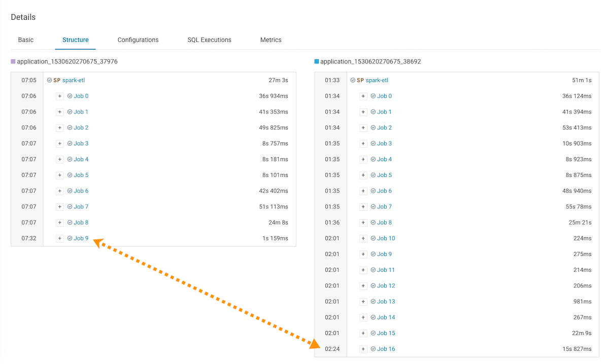
Task: Click the SP icon beside right spark-etl
Action: (x=360, y=80)
